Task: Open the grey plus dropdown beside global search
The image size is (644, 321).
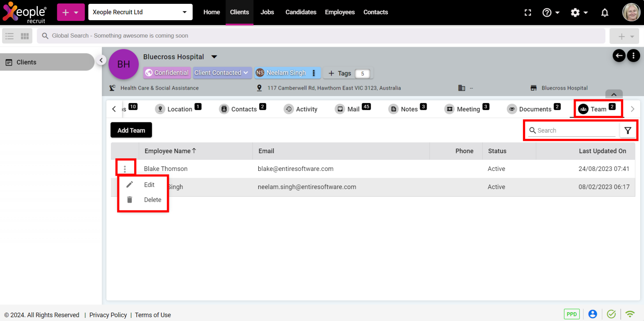Action: [x=624, y=36]
